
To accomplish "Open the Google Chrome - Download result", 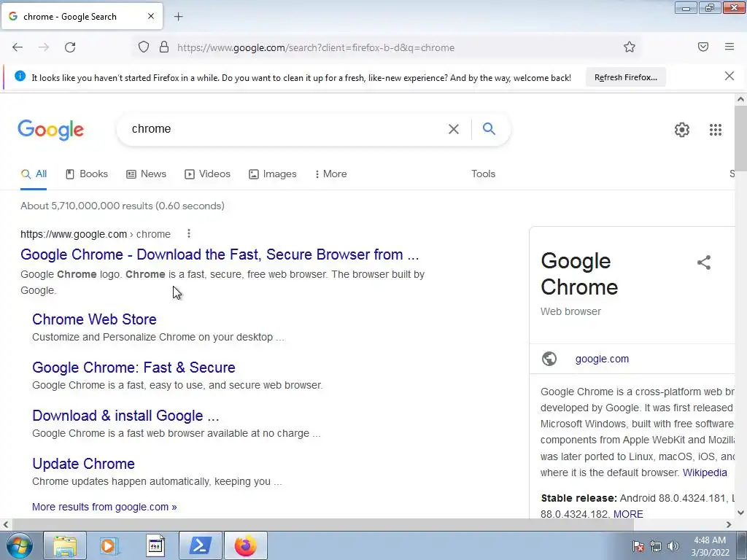I will (220, 254).
